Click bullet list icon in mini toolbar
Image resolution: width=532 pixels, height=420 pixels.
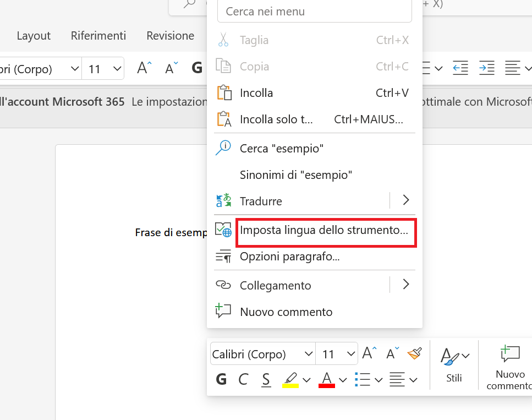[x=363, y=379]
